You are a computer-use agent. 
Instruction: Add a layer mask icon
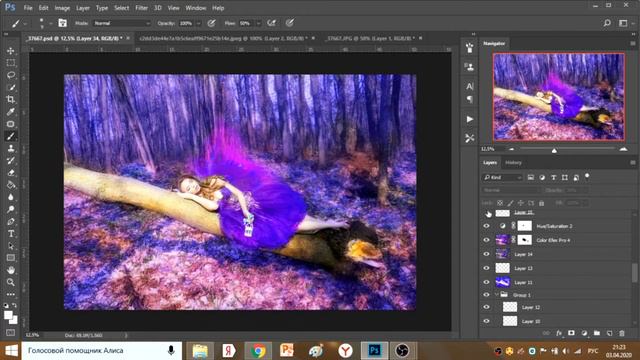[x=571, y=333]
